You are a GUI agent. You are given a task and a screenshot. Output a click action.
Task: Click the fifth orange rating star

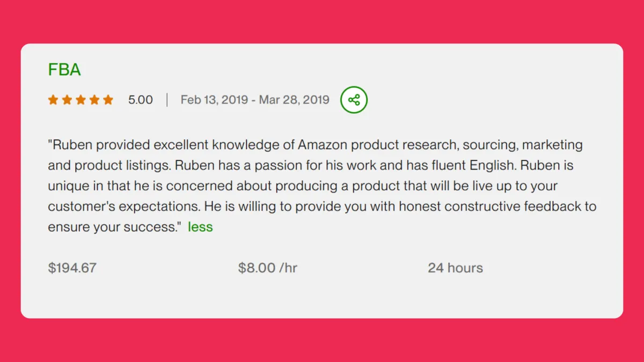coord(108,100)
